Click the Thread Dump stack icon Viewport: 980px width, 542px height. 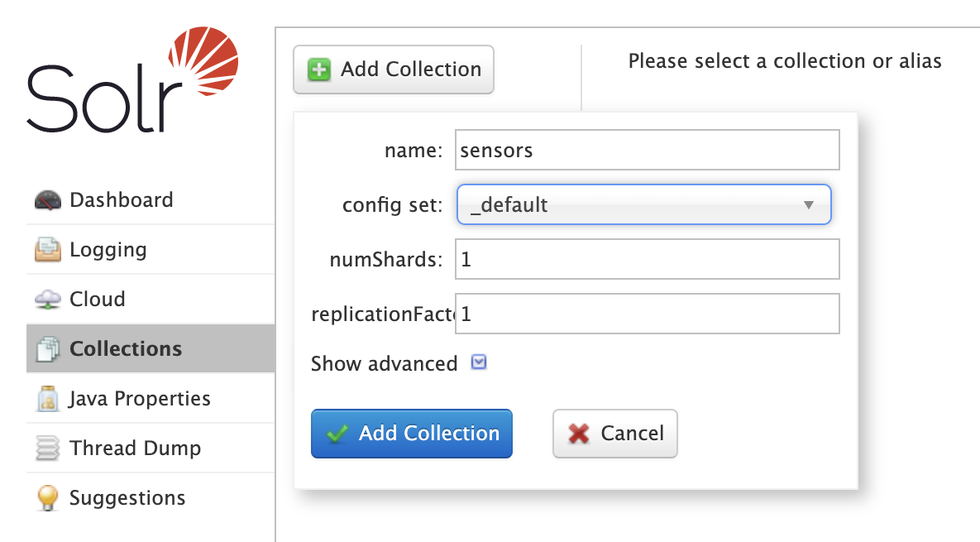point(48,448)
